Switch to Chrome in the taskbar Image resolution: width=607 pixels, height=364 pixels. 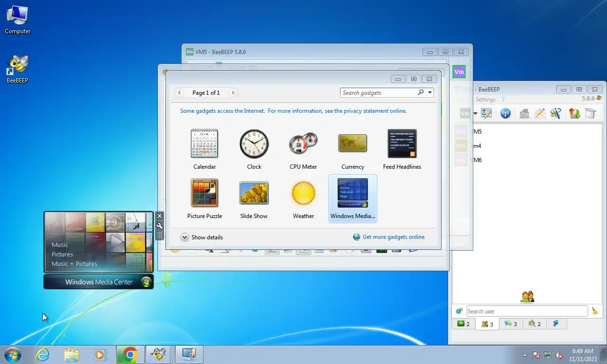coord(130,354)
